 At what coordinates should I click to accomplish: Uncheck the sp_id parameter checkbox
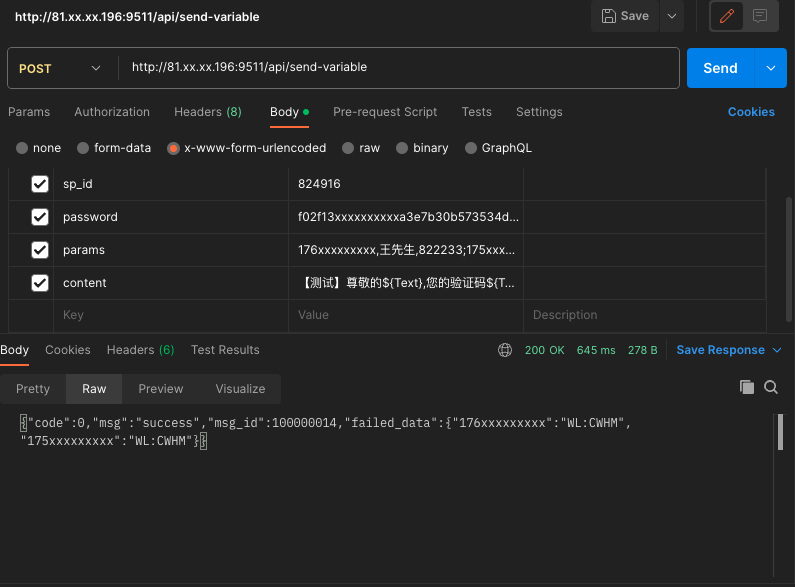40,184
